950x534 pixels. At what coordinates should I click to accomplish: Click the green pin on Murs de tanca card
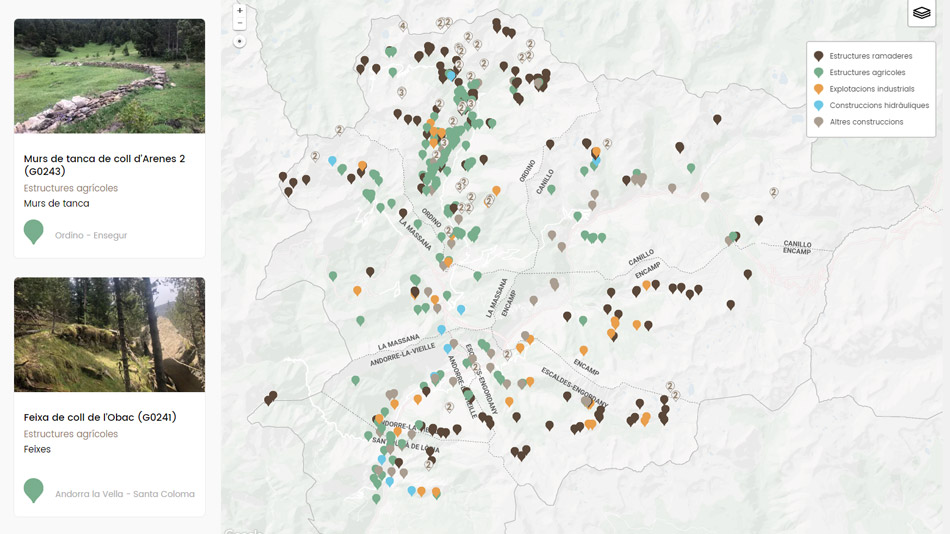[x=34, y=231]
